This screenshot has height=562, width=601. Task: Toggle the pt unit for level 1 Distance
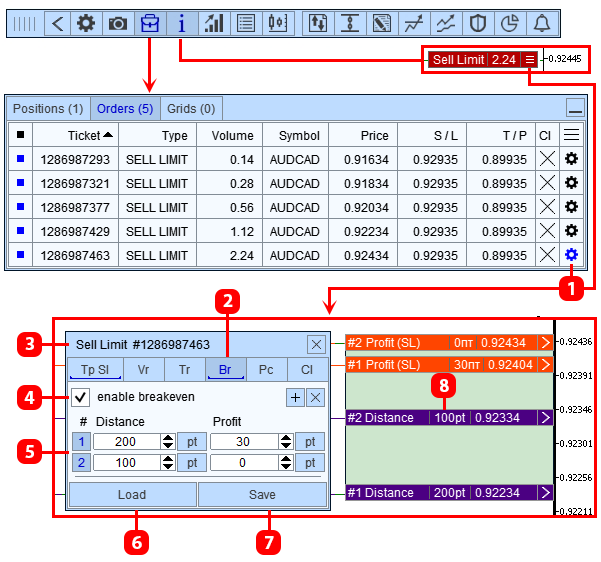(192, 442)
